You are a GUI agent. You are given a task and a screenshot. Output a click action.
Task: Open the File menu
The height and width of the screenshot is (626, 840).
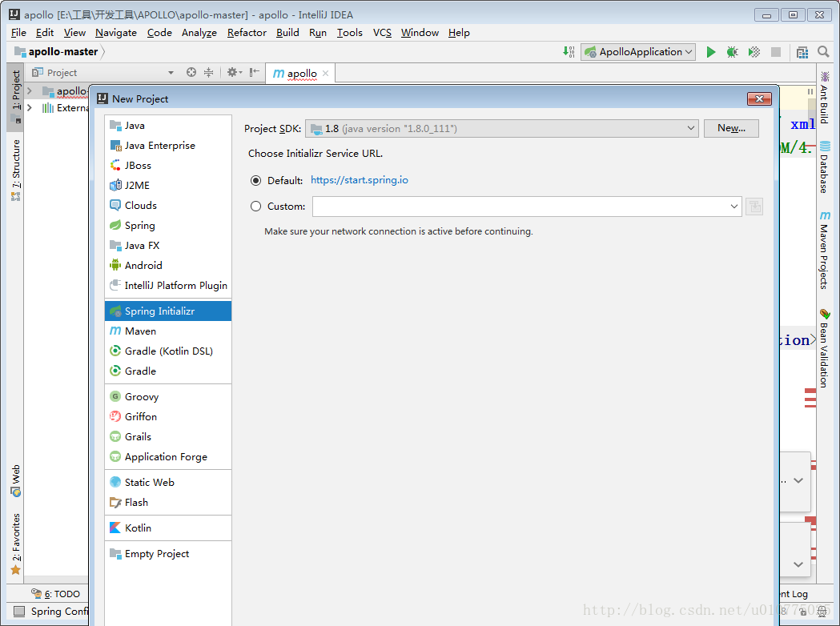coord(18,33)
